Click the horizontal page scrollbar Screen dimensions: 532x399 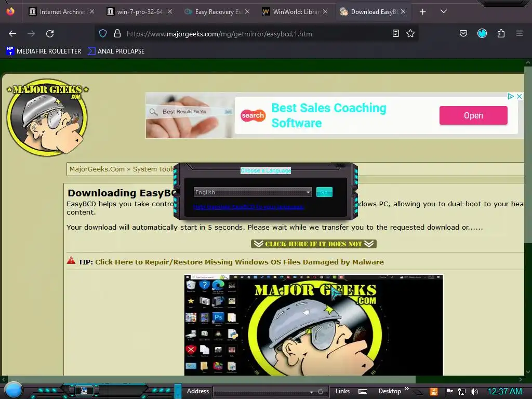tap(212, 379)
